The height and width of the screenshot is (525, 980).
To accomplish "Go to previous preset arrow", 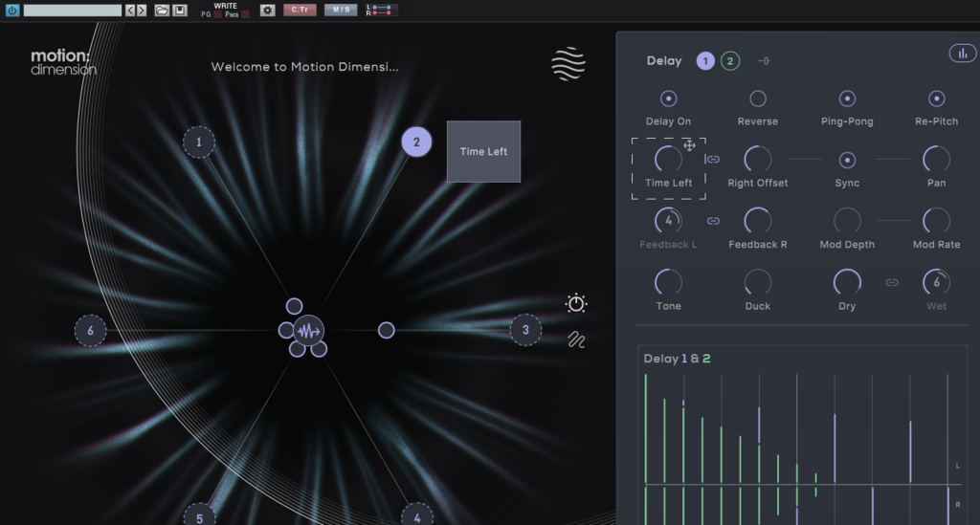I will click(129, 10).
